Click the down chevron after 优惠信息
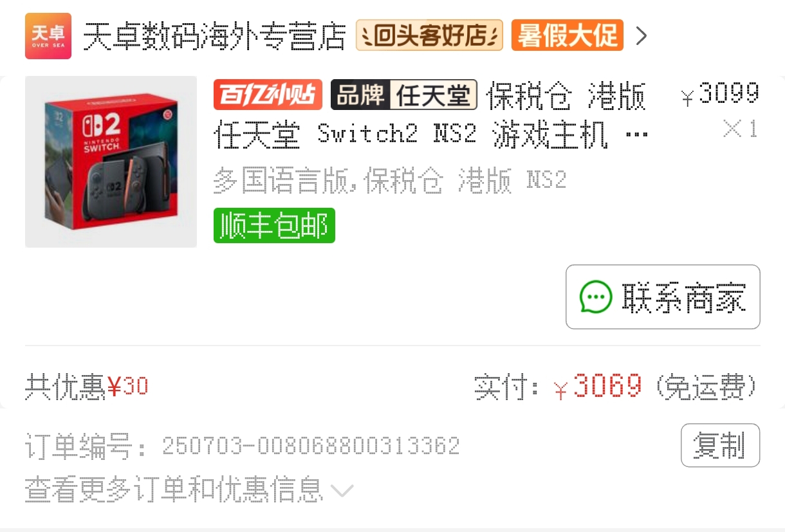 point(342,491)
